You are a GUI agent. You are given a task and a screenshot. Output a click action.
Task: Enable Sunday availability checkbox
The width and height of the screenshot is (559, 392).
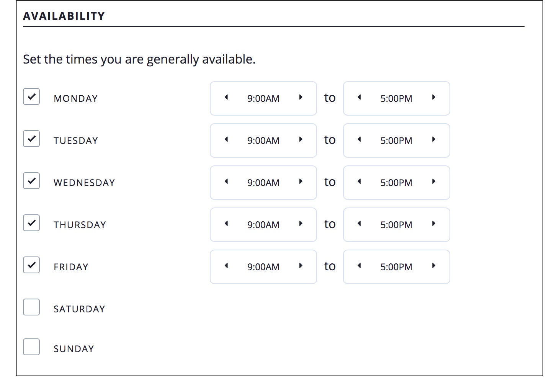pos(31,347)
